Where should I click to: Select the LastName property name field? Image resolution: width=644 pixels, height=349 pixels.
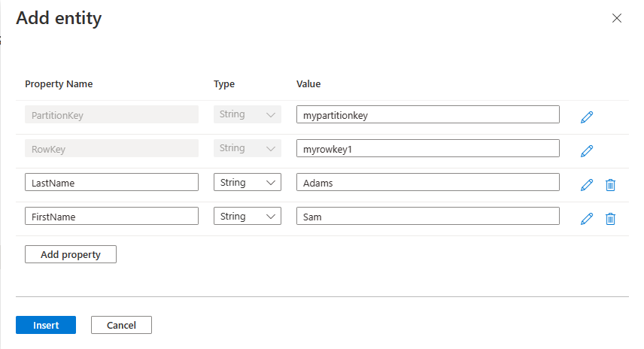point(111,182)
